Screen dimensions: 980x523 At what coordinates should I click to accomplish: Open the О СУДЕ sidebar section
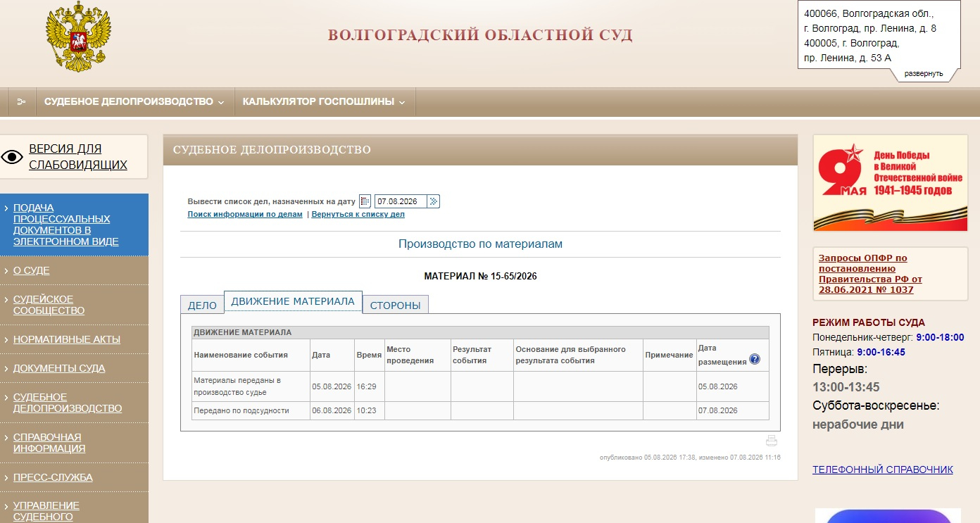click(32, 270)
